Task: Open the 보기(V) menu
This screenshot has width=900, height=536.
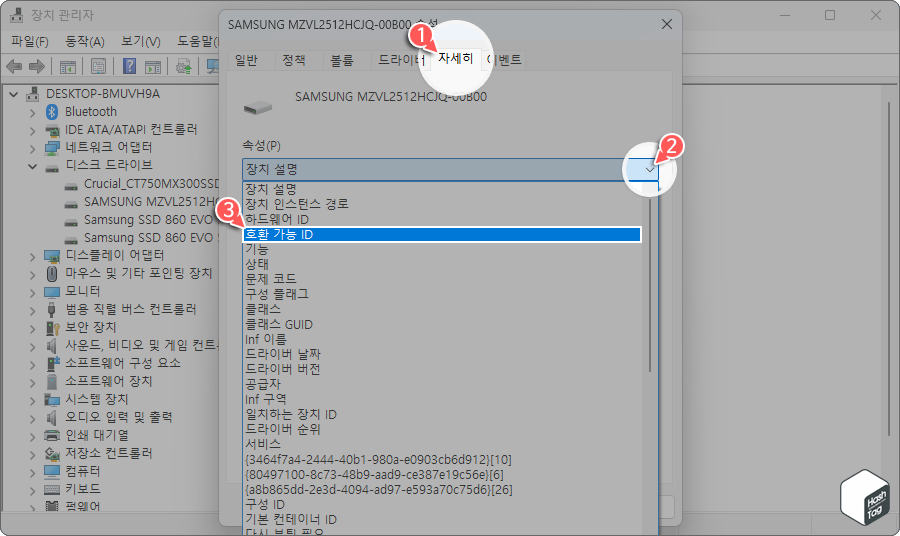Action: tap(141, 41)
